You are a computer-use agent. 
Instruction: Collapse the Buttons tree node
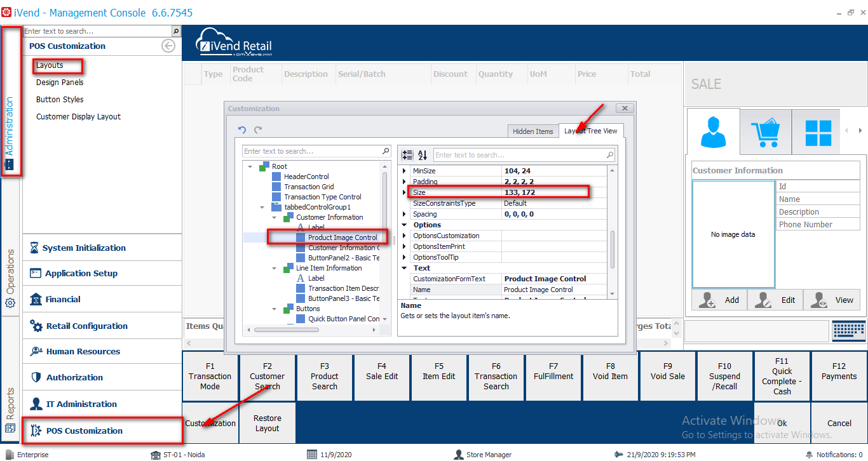point(274,309)
